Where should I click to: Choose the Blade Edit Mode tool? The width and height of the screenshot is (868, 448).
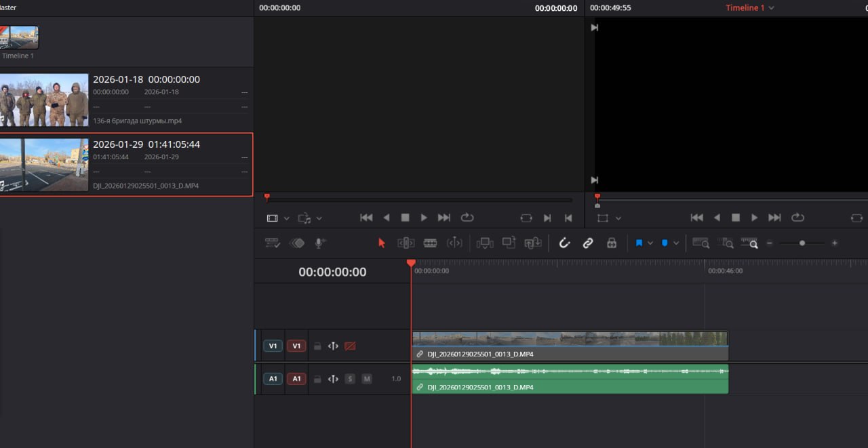(430, 243)
